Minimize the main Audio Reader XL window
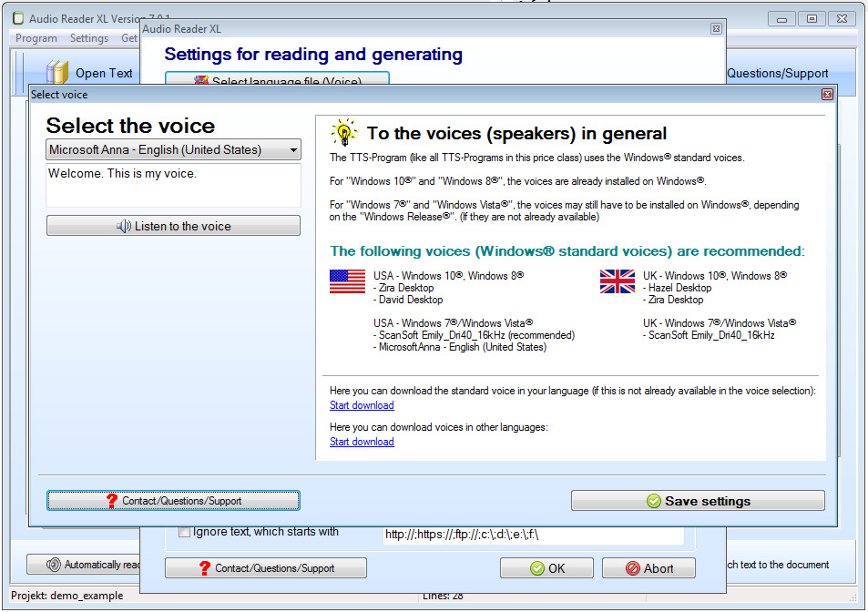 (781, 19)
